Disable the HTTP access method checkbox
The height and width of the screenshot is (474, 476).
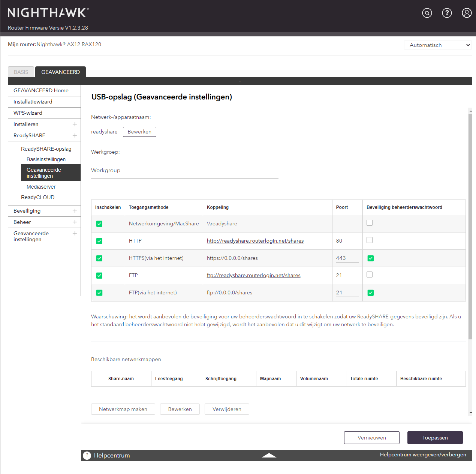(x=99, y=241)
